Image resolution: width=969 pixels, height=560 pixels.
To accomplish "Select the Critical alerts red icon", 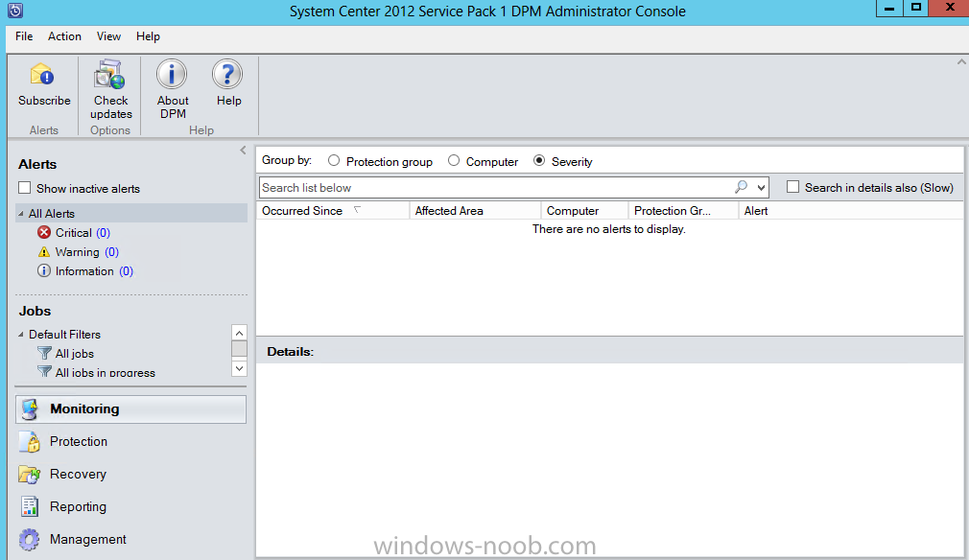I will [x=44, y=232].
